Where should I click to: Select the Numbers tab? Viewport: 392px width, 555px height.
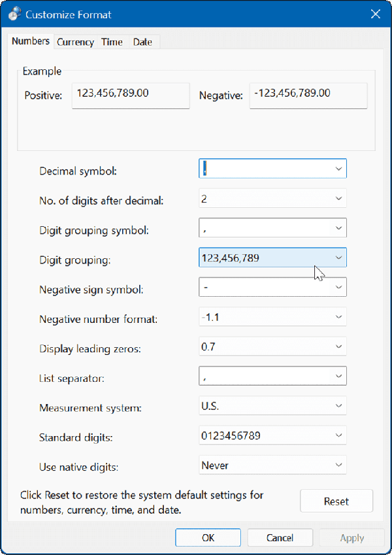pyautogui.click(x=30, y=41)
